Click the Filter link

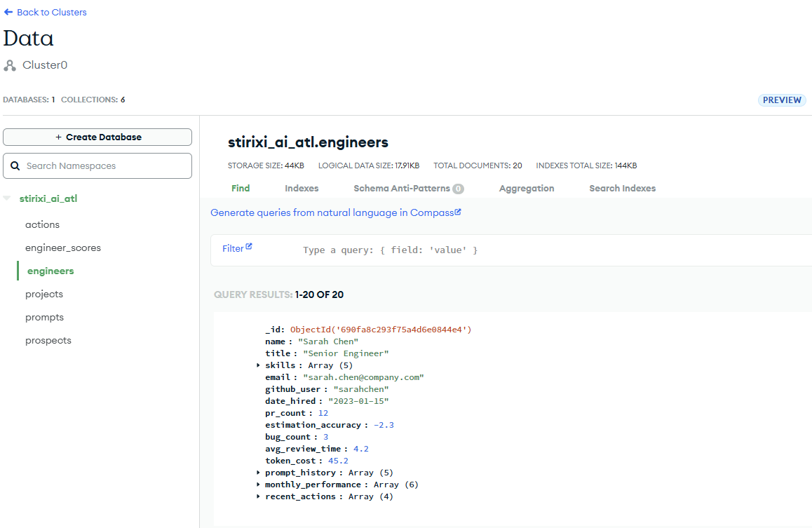tap(233, 248)
